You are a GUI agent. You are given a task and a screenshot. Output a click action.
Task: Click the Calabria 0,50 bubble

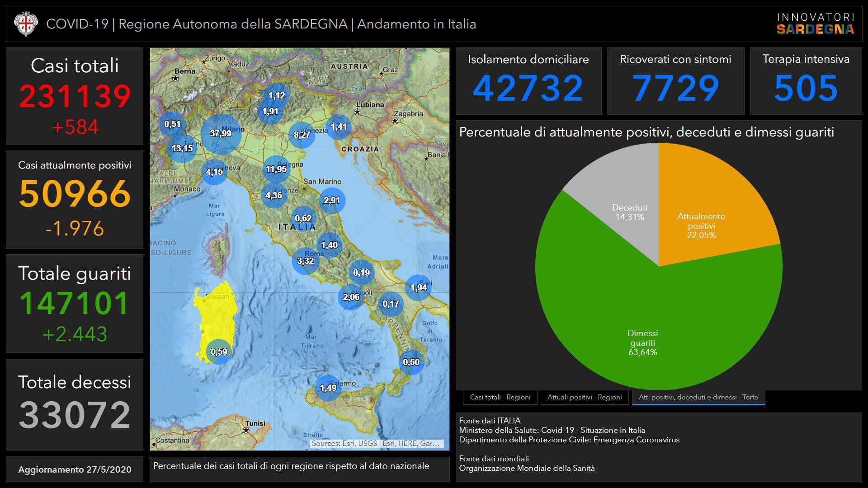point(411,362)
